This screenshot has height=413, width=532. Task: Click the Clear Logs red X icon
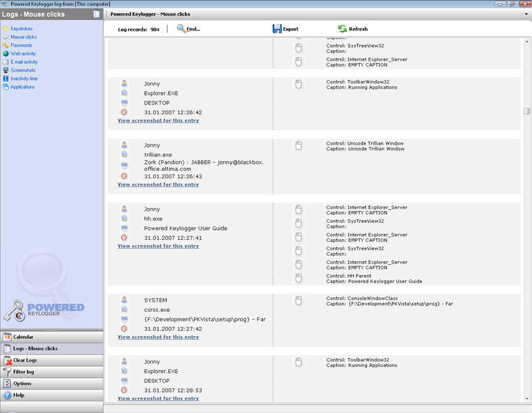(x=7, y=360)
